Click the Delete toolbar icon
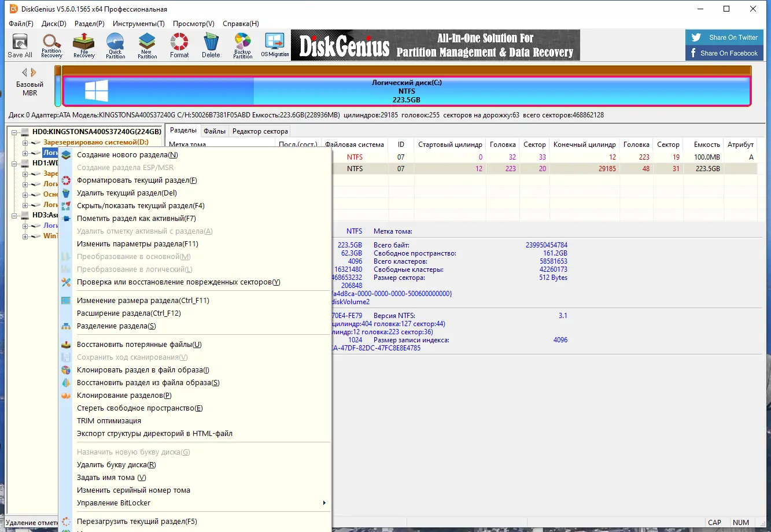771x532 pixels. [211, 46]
